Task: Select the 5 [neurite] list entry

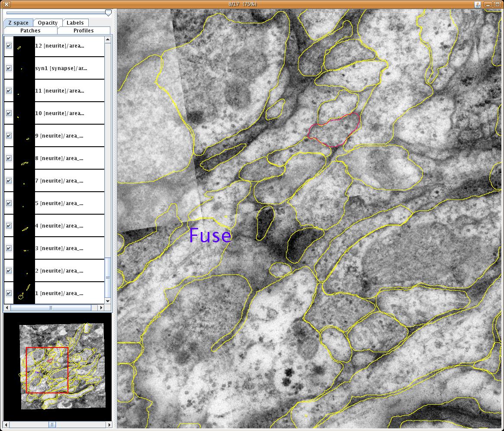Action: coord(60,203)
